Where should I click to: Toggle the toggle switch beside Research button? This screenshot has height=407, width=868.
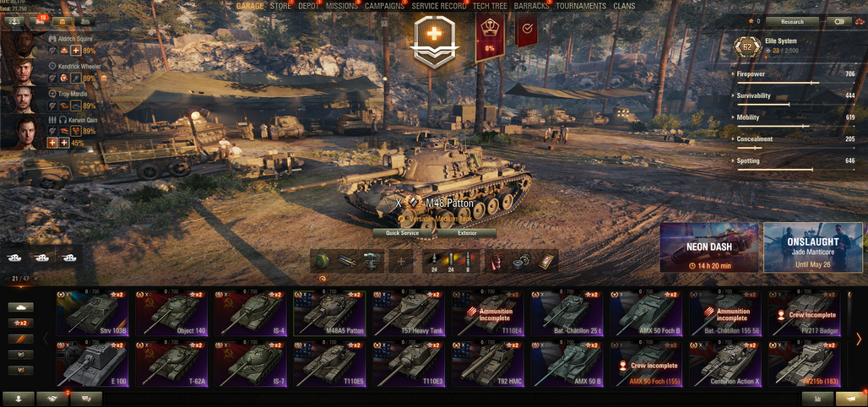(840, 22)
